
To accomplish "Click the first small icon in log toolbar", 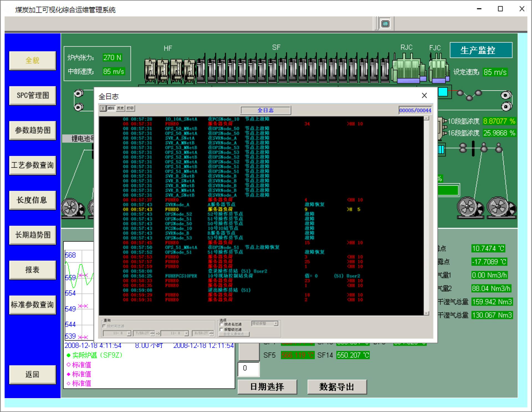I will [x=103, y=108].
